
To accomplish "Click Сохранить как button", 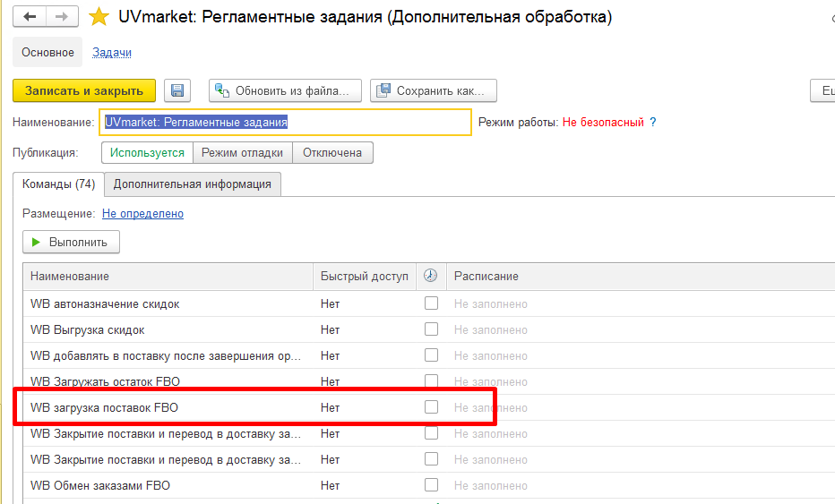I will (x=434, y=91).
